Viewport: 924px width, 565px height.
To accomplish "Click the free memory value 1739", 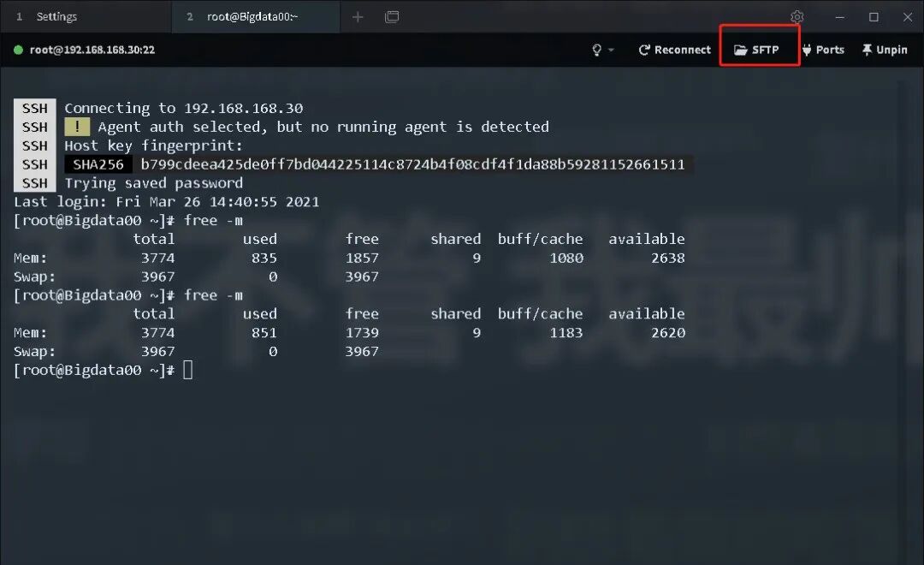I will 362,333.
